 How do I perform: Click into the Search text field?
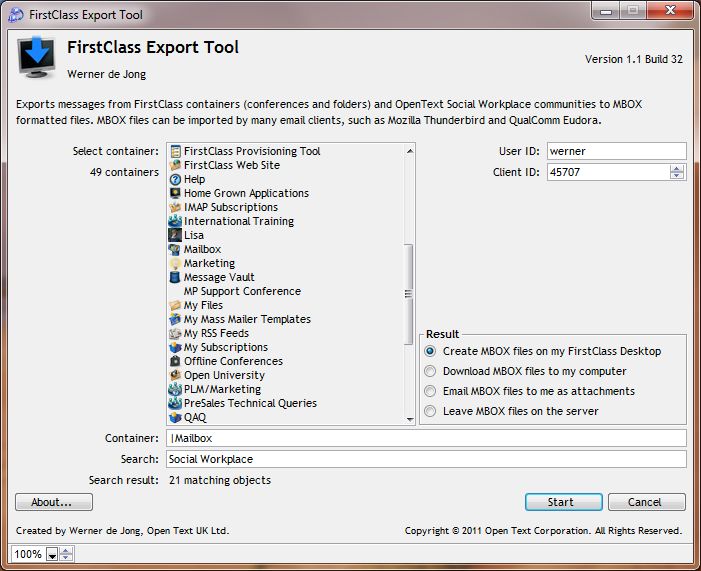coord(426,459)
